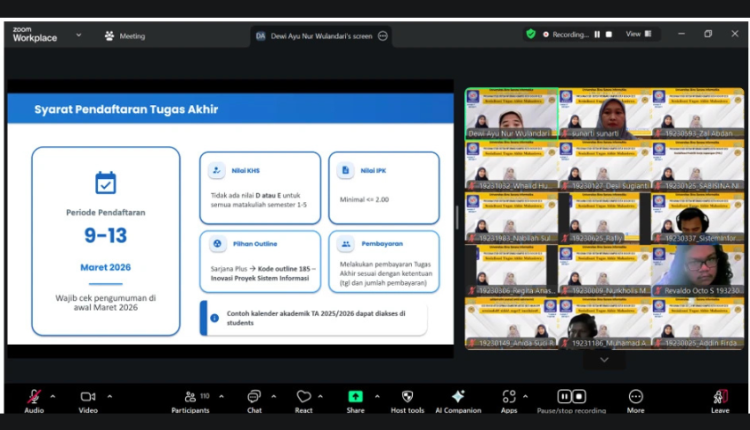Click the Pilihan Outline card icon
The image size is (750, 430).
pyautogui.click(x=217, y=243)
